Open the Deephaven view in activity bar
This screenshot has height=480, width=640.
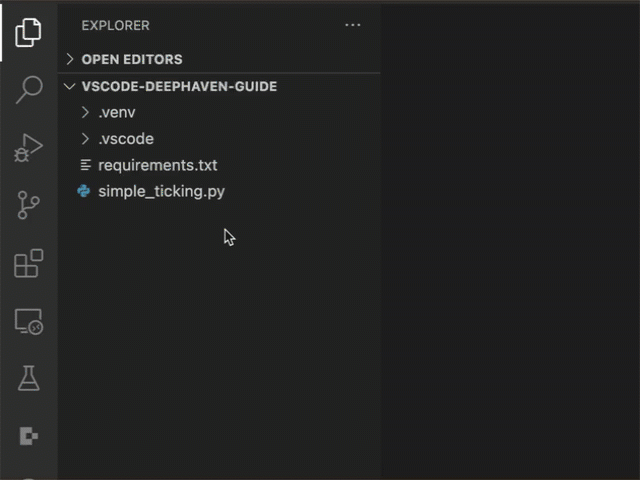coord(28,436)
